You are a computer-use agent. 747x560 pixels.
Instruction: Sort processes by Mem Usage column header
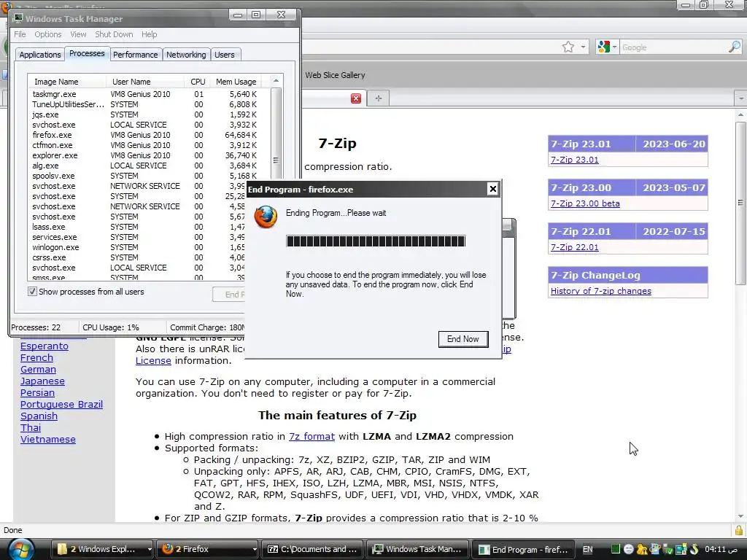(x=236, y=82)
